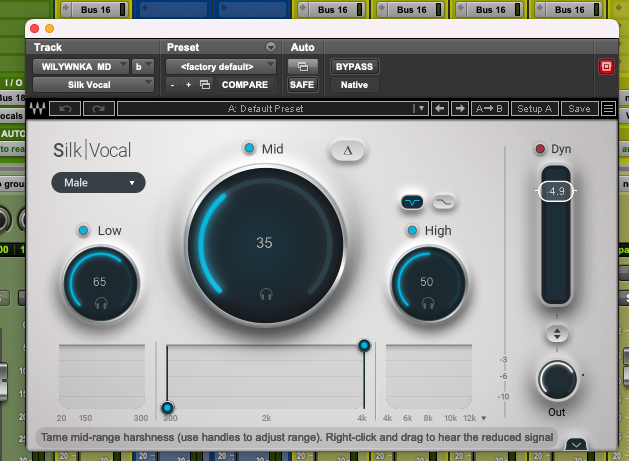Image resolution: width=629 pixels, height=461 pixels.
Task: Copy settings with the preset copy icon
Action: point(205,85)
